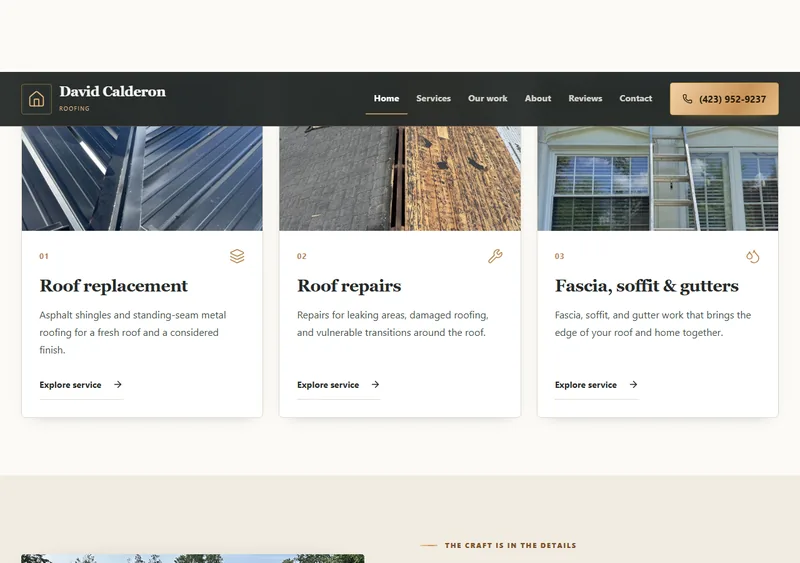
Task: Click the arrow icon under Roof repairs
Action: pos(376,384)
